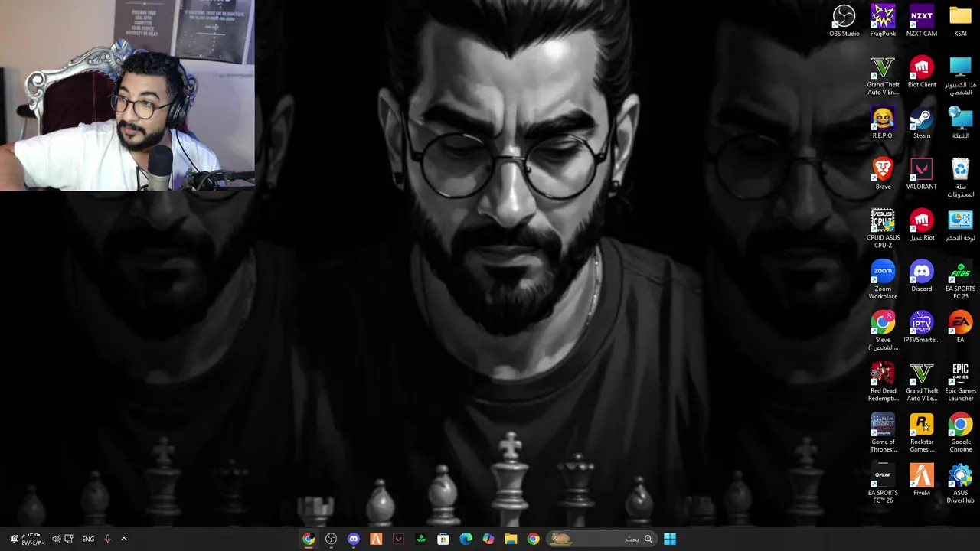Open the volume speaker tray icon

56,539
